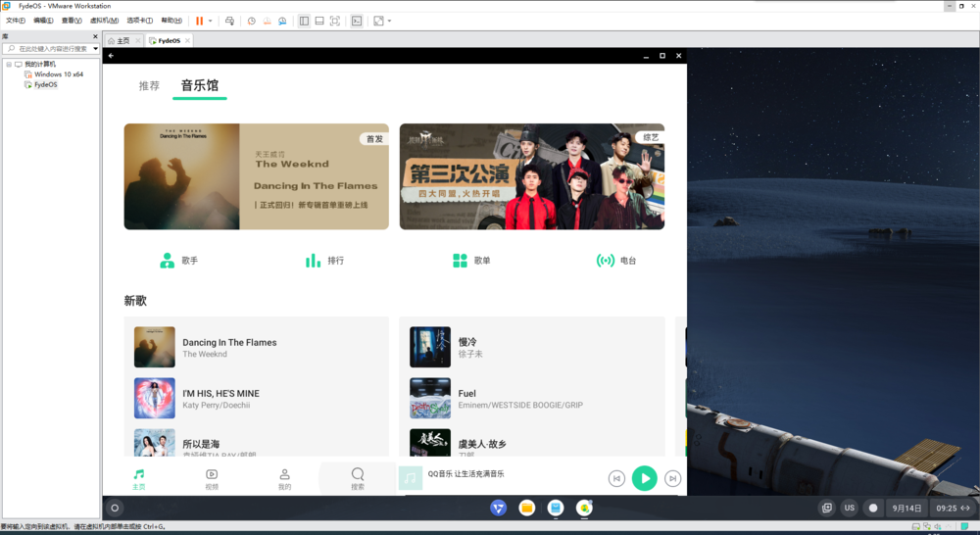Open the 搜索 search navigation tab

358,479
